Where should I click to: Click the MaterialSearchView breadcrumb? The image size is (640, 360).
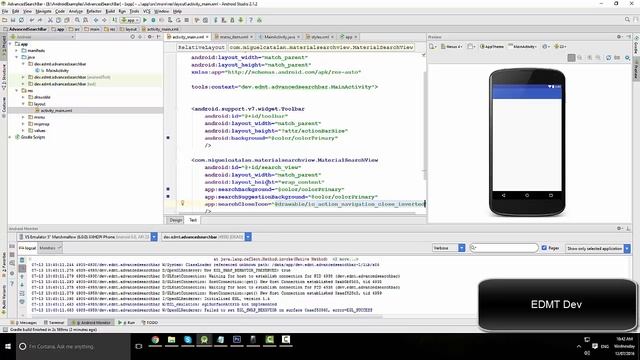[x=322, y=47]
